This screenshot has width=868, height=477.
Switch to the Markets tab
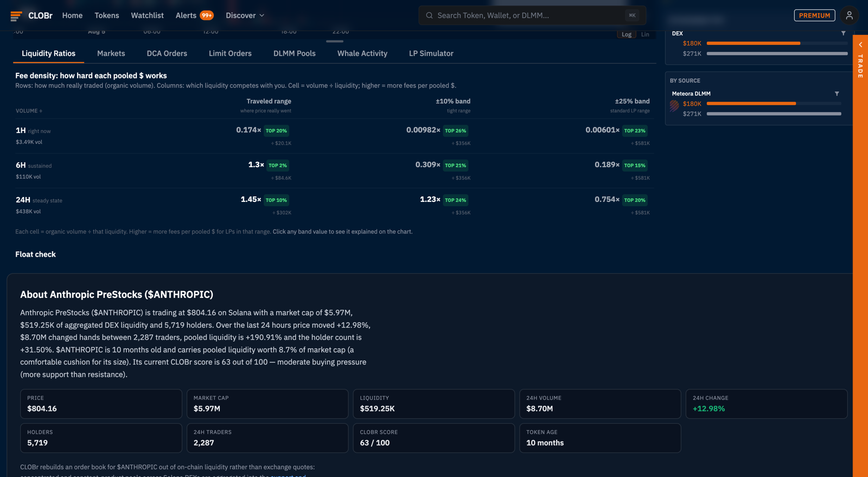(111, 53)
